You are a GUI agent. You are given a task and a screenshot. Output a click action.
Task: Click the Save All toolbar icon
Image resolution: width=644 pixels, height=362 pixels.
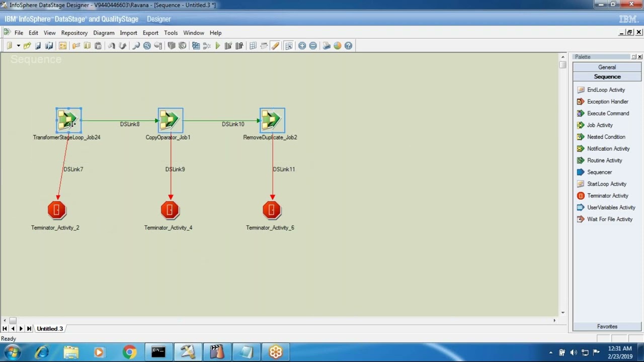[x=49, y=46]
